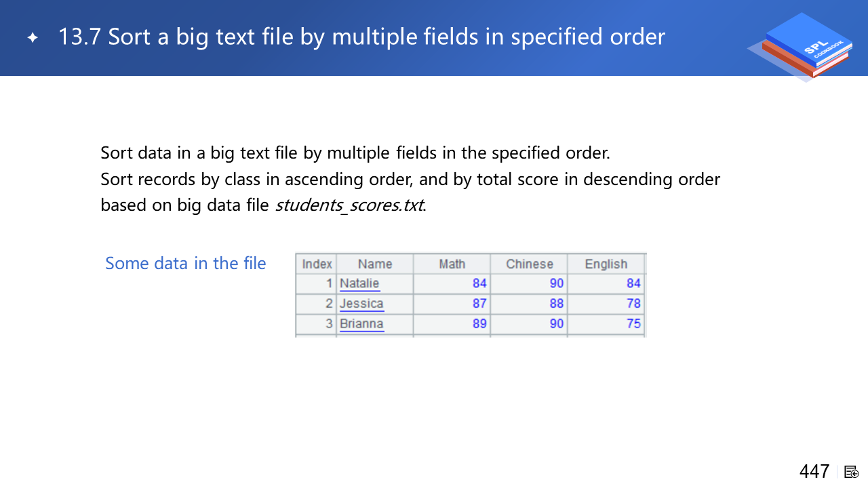This screenshot has width=868, height=488.
Task: Click the star bullet beside the slide title
Action: [33, 38]
